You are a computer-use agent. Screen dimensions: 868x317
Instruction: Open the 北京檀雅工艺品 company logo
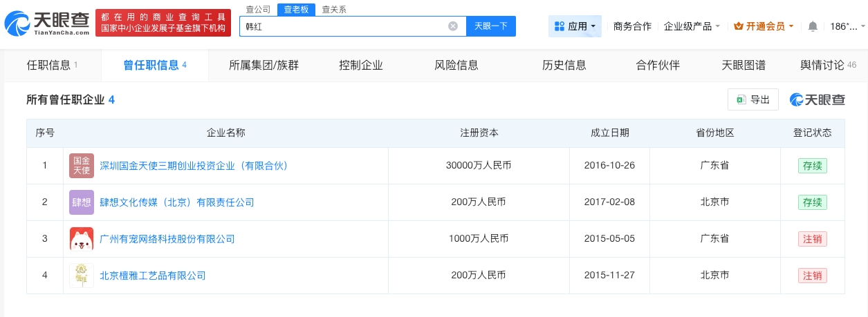click(x=82, y=276)
